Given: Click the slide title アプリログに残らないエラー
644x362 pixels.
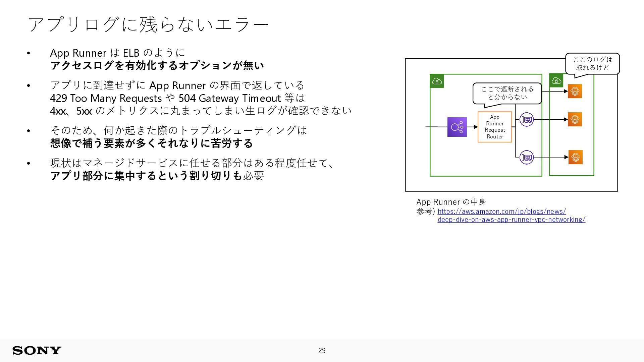Looking at the screenshot, I should (x=149, y=24).
